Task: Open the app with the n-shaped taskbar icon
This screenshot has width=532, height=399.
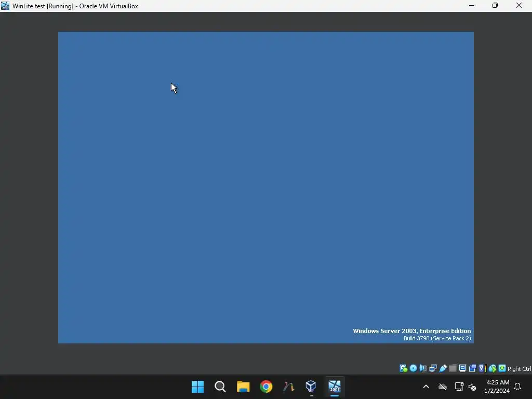Action: (x=288, y=387)
